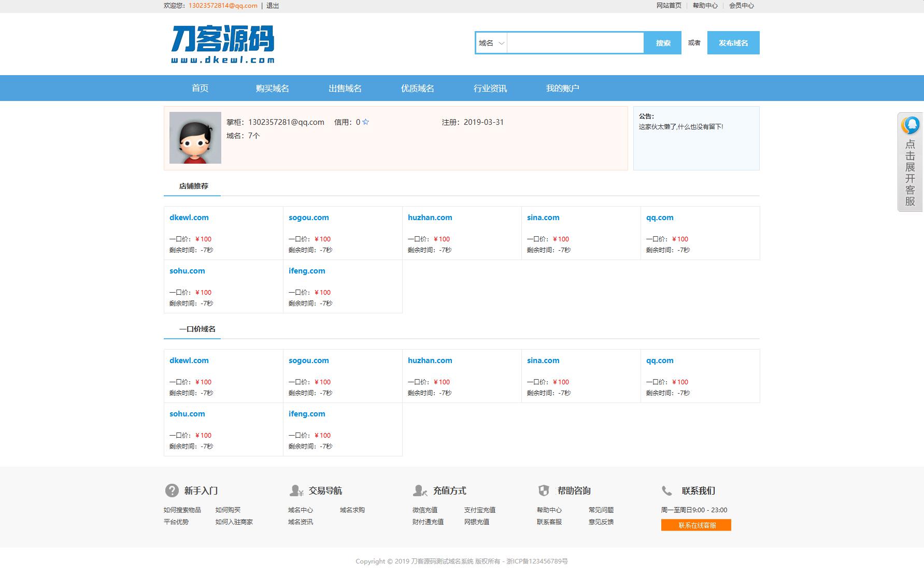The width and height of the screenshot is (924, 577).
Task: Click the person icon beside 充值方式
Action: pos(420,491)
